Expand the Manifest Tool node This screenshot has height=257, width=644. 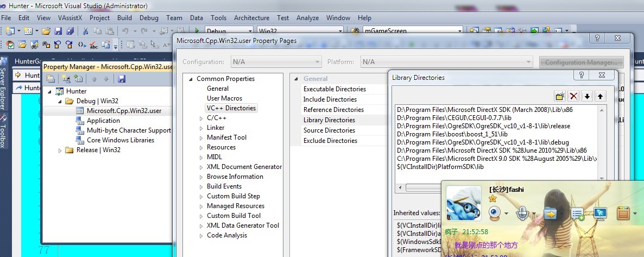click(x=201, y=138)
